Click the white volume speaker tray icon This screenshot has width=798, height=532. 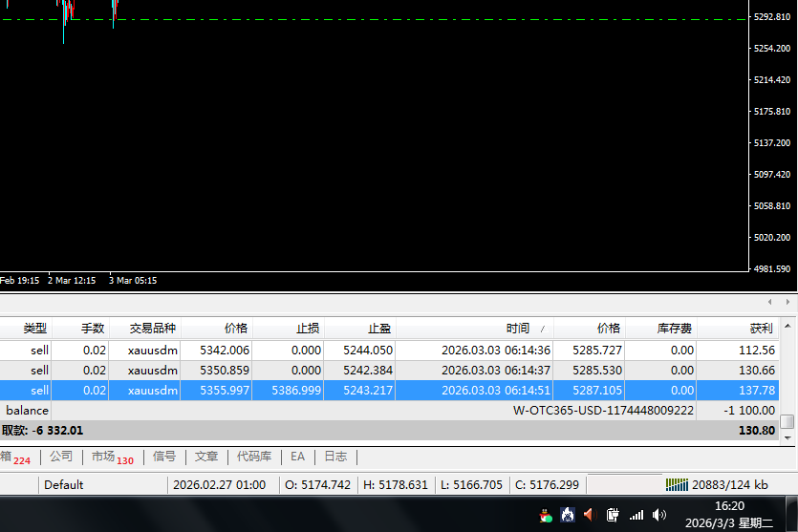click(x=658, y=515)
